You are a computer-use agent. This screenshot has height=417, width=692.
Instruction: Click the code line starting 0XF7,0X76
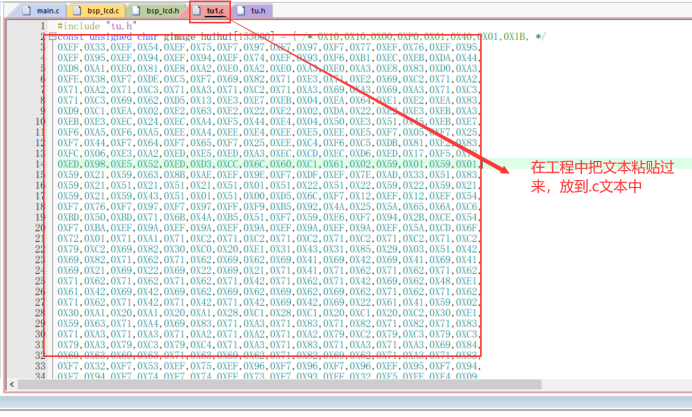[268, 207]
